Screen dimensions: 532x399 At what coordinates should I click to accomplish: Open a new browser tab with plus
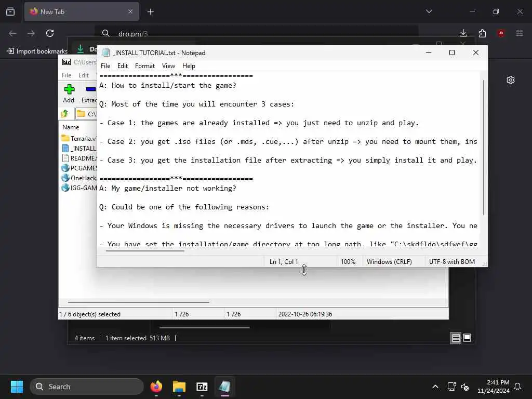150,12
